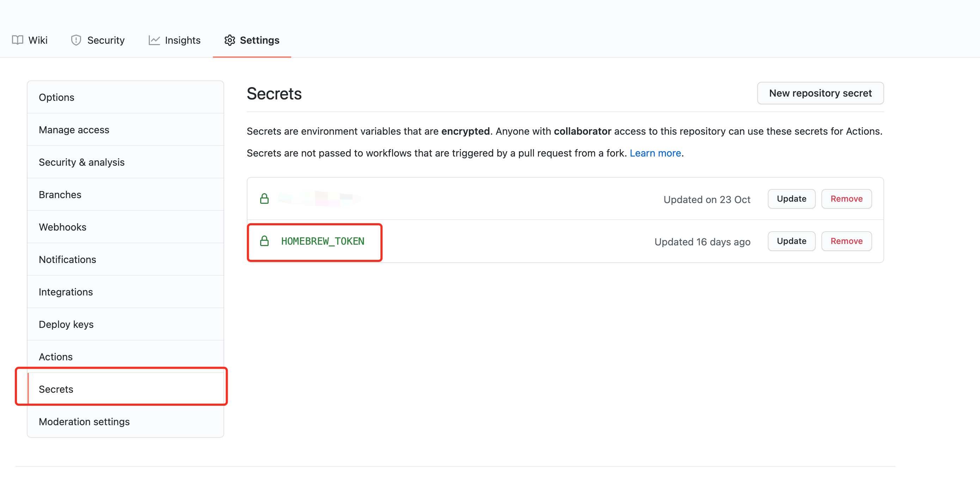This screenshot has height=483, width=980.
Task: Remove the secret updated 23 Oct
Action: pos(846,199)
